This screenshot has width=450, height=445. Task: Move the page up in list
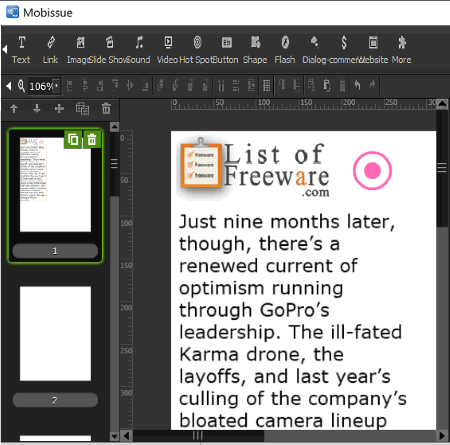click(14, 108)
